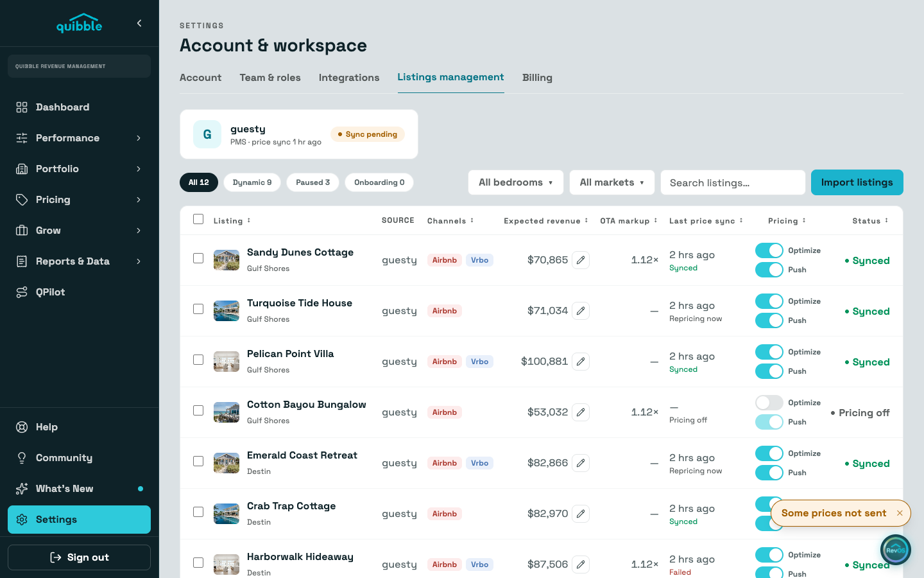Switch to the Team & roles tab
The image size is (924, 578).
pyautogui.click(x=270, y=78)
